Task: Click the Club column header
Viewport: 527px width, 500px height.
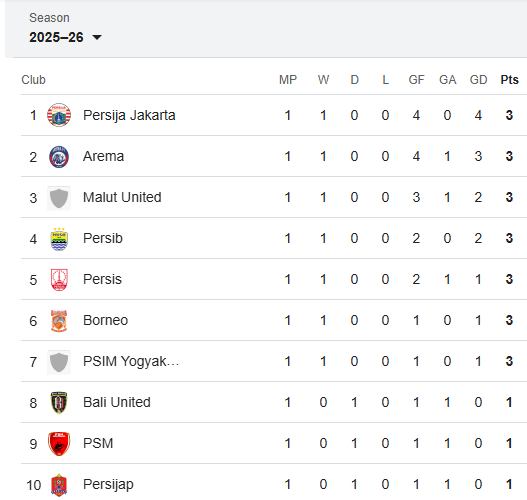Action: [33, 80]
